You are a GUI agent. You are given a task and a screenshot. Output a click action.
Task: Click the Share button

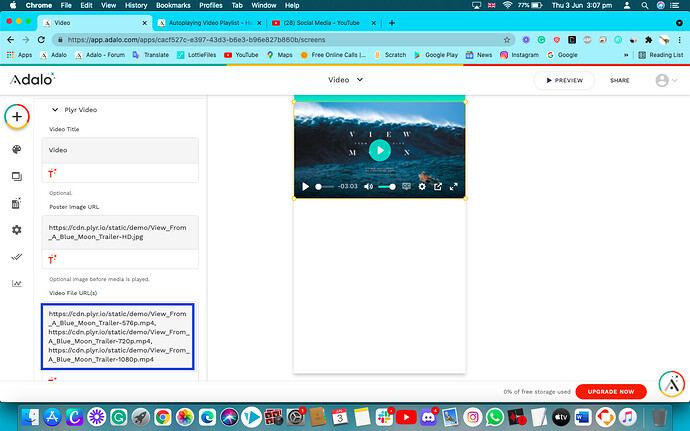[620, 81]
